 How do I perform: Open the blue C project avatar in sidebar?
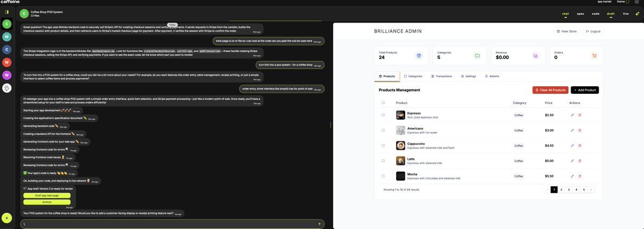(x=6, y=49)
